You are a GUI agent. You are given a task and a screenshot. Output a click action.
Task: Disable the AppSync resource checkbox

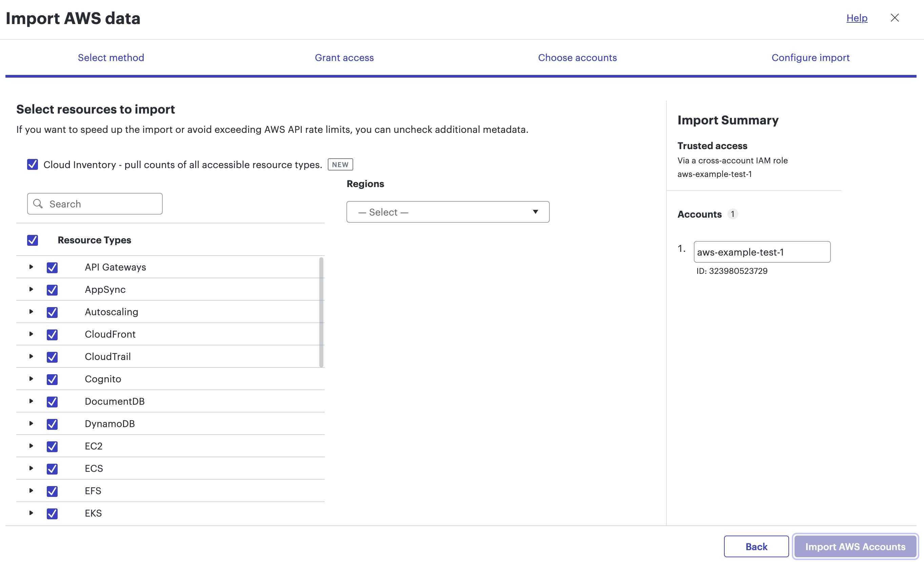point(53,289)
